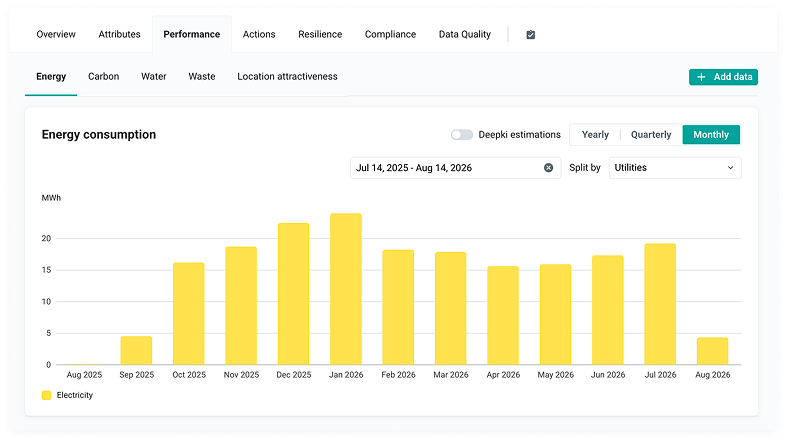The height and width of the screenshot is (442, 787).
Task: Click the Add data button
Action: pos(723,77)
